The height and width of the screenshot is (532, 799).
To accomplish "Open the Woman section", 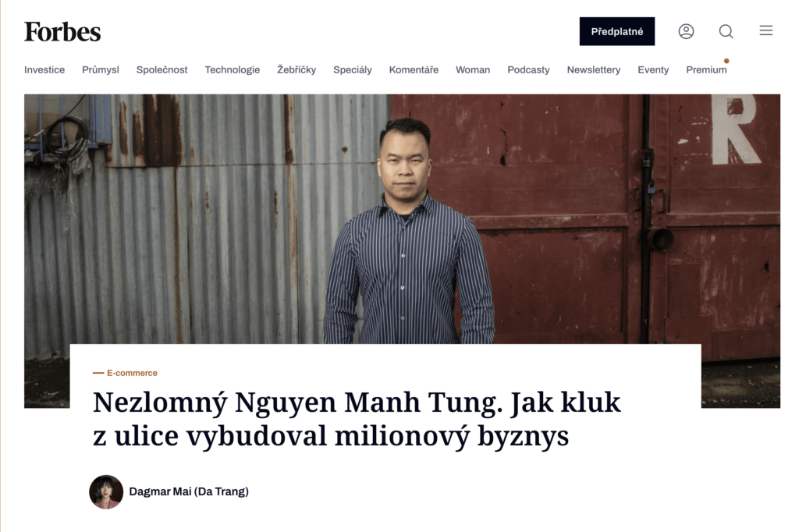I will click(x=473, y=69).
